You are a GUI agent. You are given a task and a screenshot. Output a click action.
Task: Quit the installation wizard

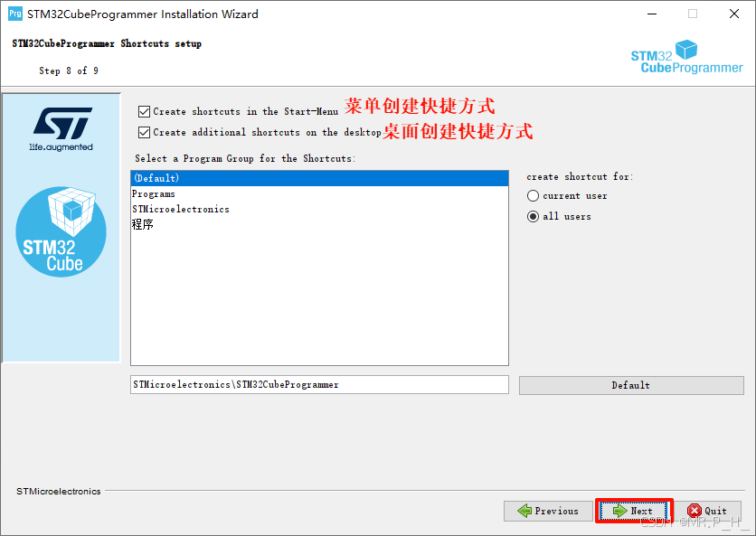tap(707, 511)
